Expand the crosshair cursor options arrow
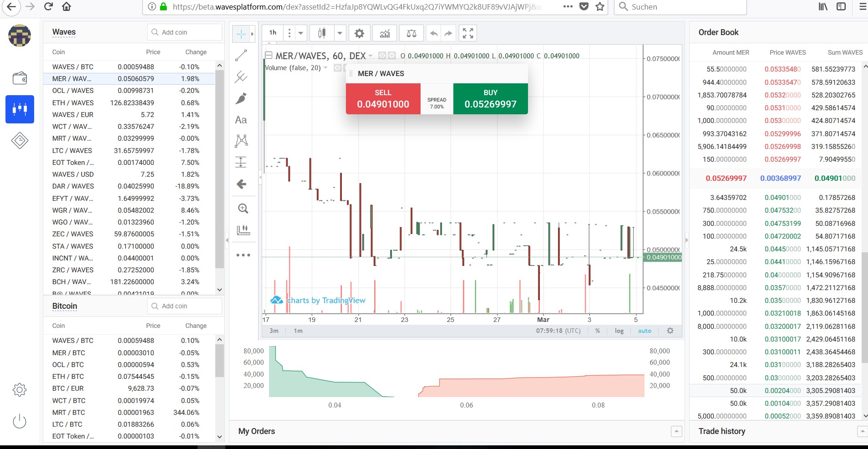The width and height of the screenshot is (868, 449). 252,34
